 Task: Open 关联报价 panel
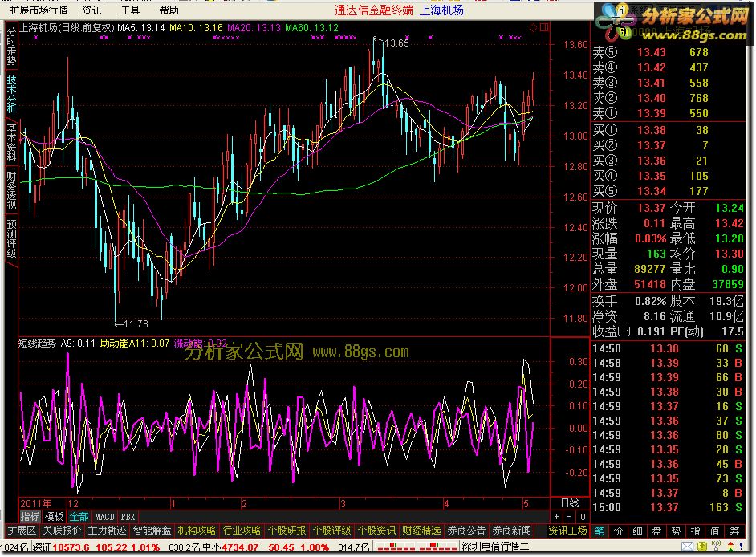(62, 531)
